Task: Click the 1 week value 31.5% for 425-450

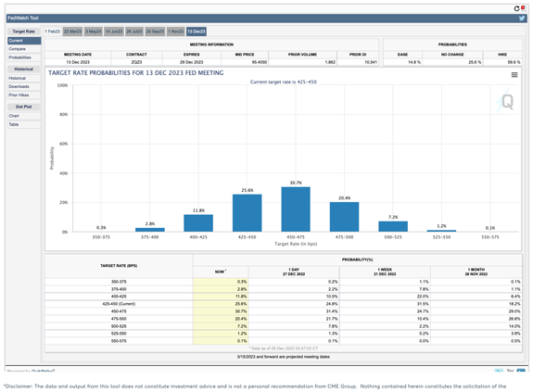Action: tap(423, 304)
